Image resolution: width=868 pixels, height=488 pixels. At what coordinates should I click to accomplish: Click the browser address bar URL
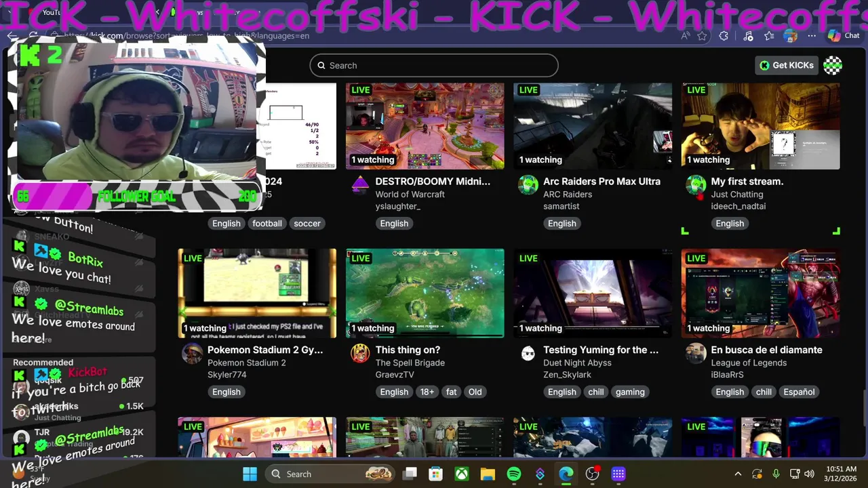pos(186,36)
